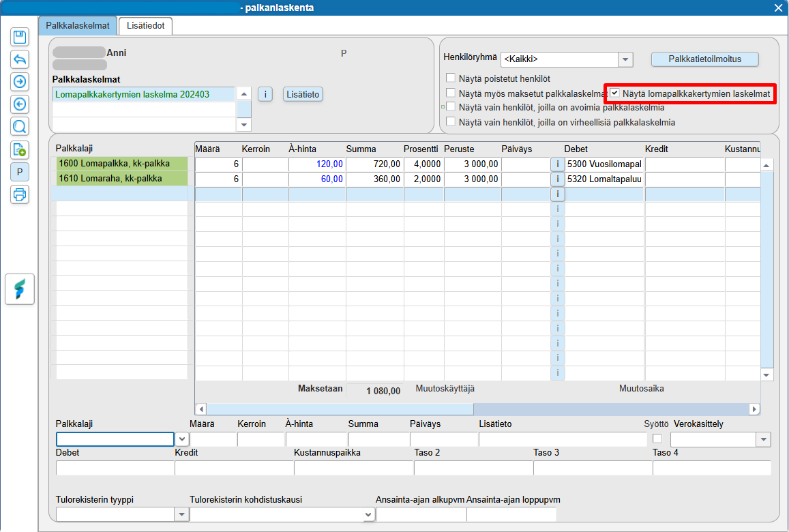Image resolution: width=789 pixels, height=532 pixels.
Task: Open the Tulorekisterin tyyppi dropdown
Action: pyautogui.click(x=181, y=514)
